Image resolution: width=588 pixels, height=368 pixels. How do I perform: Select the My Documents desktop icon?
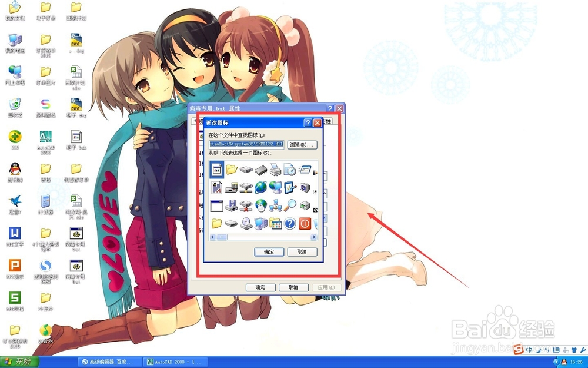coord(15,11)
